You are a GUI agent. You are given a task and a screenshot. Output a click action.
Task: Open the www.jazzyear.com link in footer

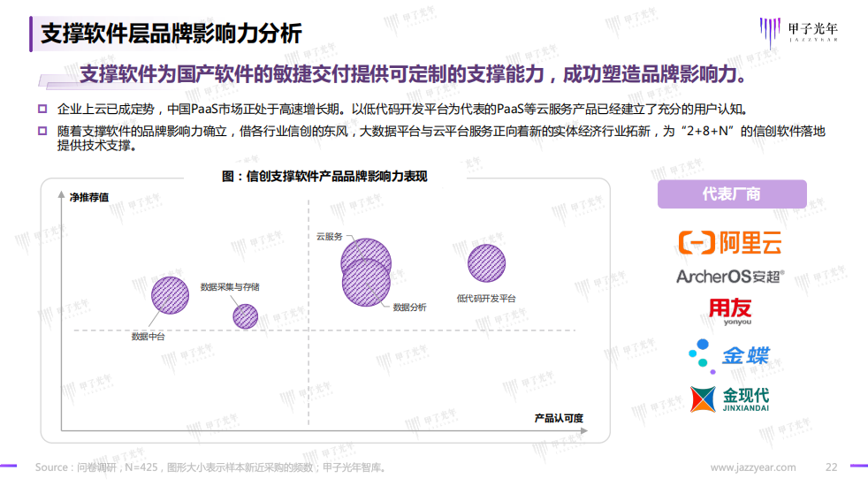click(752, 467)
